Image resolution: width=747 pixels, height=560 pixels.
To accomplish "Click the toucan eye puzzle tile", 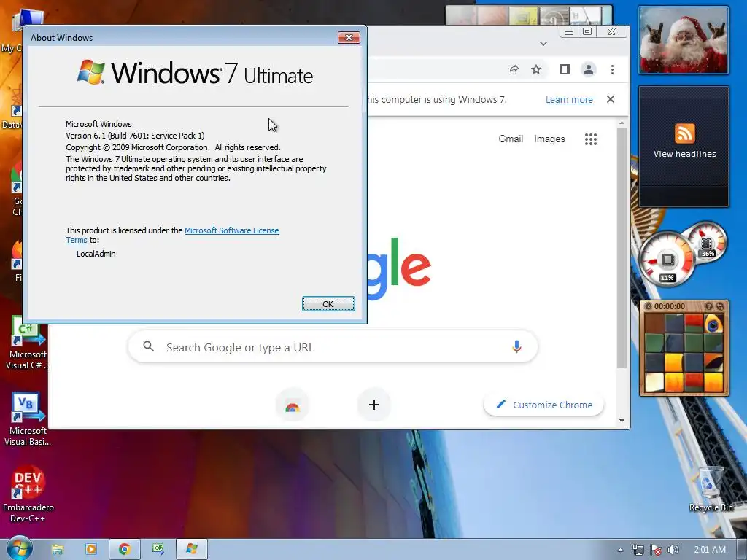I will point(713,324).
